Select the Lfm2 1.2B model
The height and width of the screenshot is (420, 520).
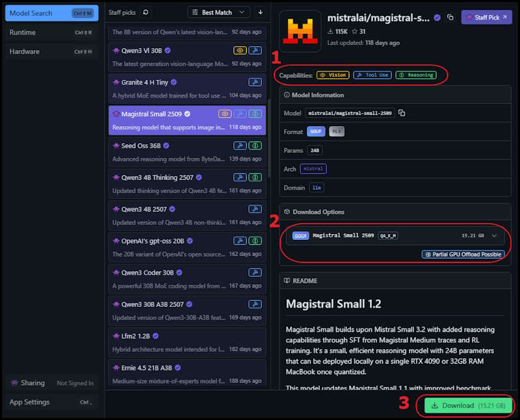(187, 343)
